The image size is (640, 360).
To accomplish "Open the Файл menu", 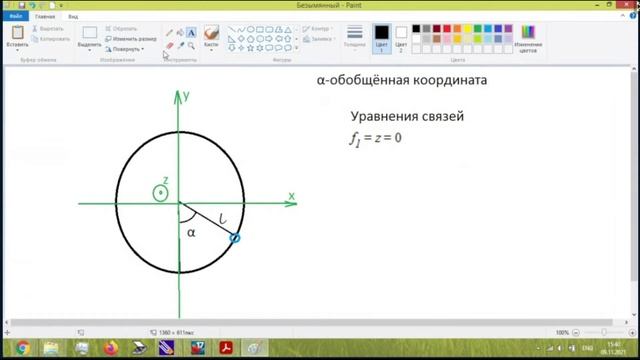I will tap(16, 16).
